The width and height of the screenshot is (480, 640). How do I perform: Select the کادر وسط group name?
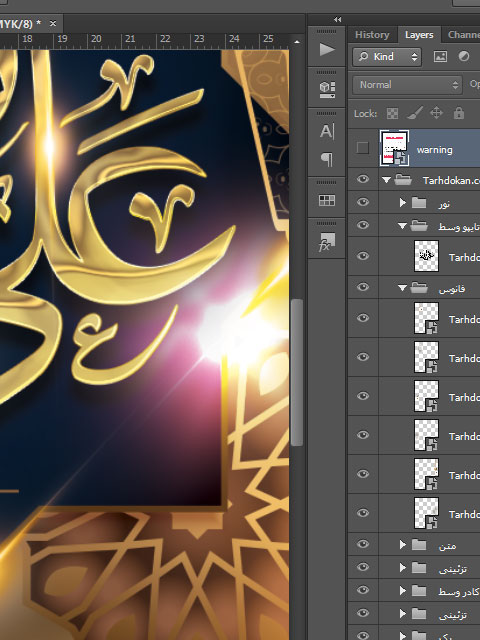pyautogui.click(x=459, y=591)
